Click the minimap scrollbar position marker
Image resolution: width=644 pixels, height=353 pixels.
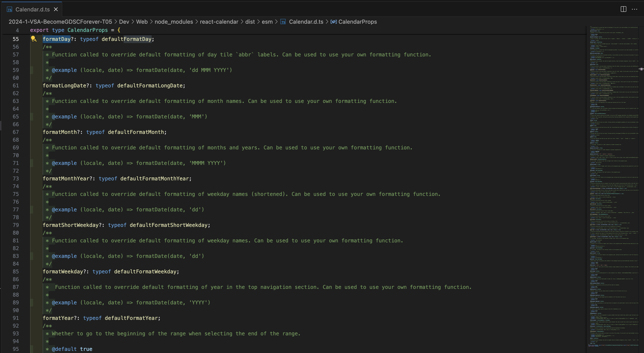[x=641, y=69]
